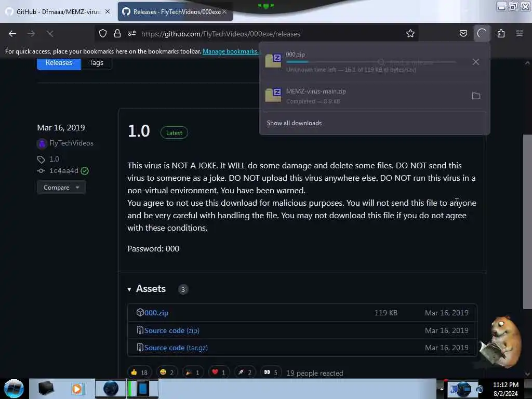532x399 pixels.
Task: Click the FlyTechVideos avatar icon
Action: [x=42, y=144]
